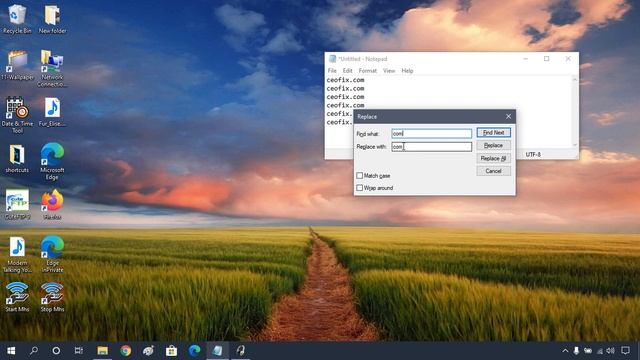This screenshot has width=640, height=360.
Task: Click the Replace All button
Action: tap(493, 158)
